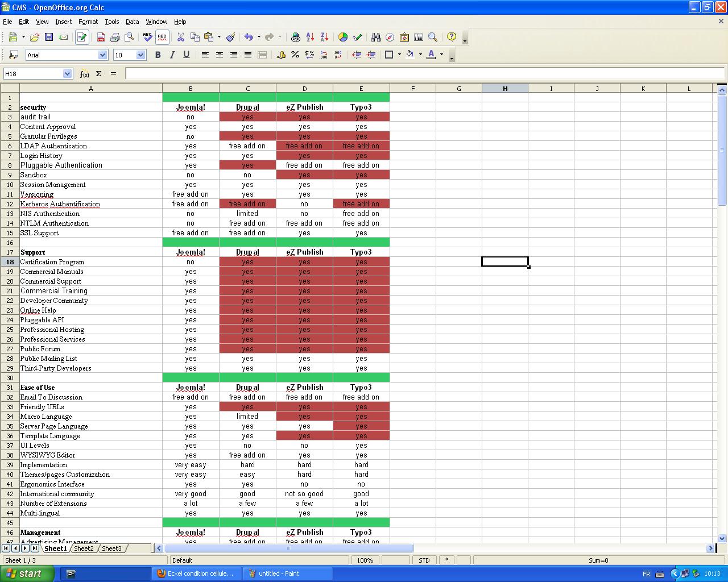This screenshot has width=728, height=582.
Task: Open New document type dropdown arrow
Action: coord(23,37)
